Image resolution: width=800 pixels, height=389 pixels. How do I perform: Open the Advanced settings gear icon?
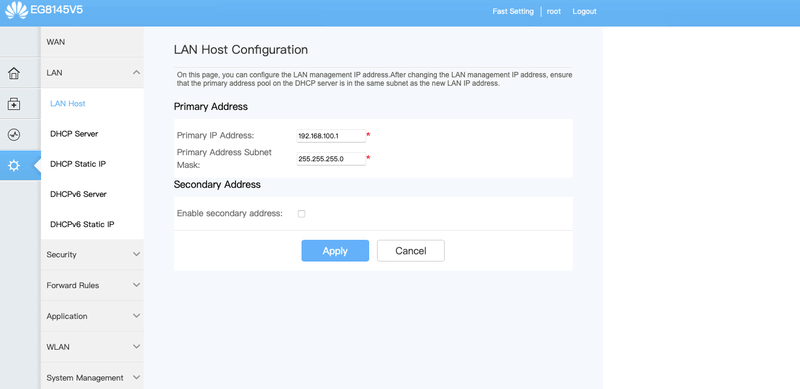[x=14, y=165]
